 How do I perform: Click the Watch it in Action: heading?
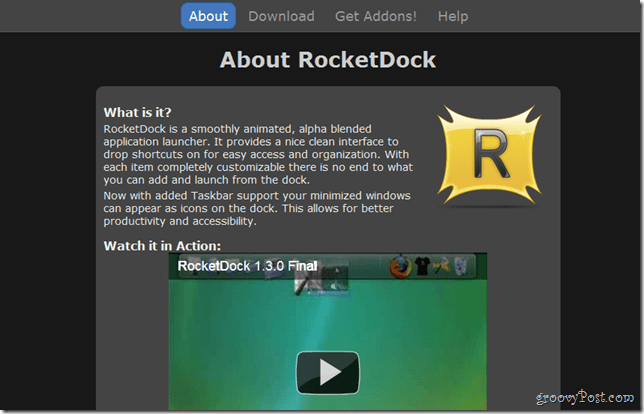coord(162,246)
